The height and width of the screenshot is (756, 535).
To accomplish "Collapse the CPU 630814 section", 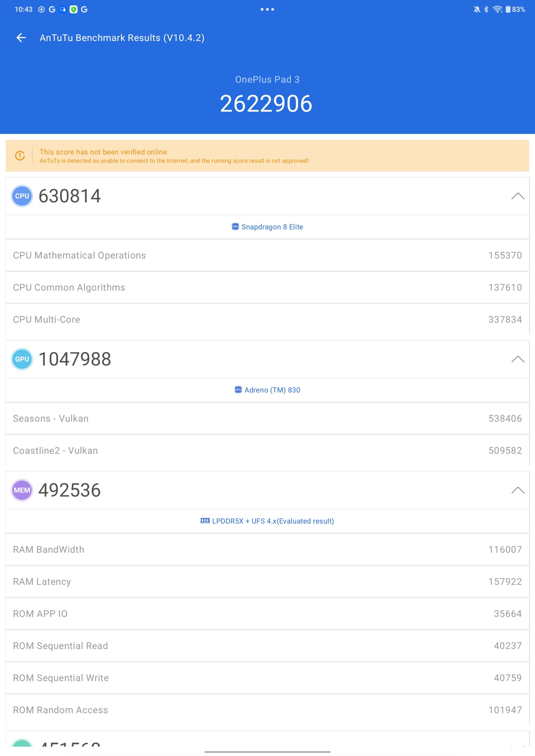I will 518,196.
